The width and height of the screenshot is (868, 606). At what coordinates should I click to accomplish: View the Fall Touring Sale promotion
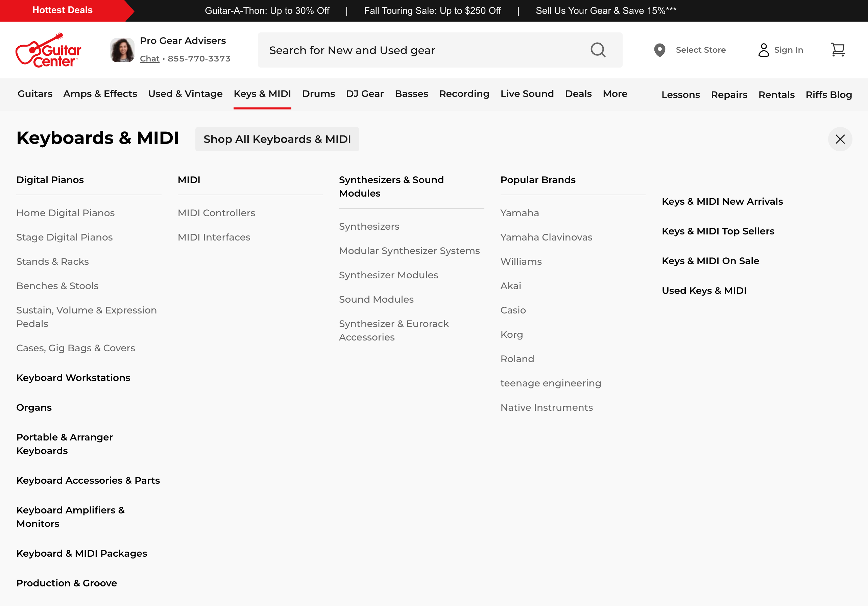(x=433, y=10)
